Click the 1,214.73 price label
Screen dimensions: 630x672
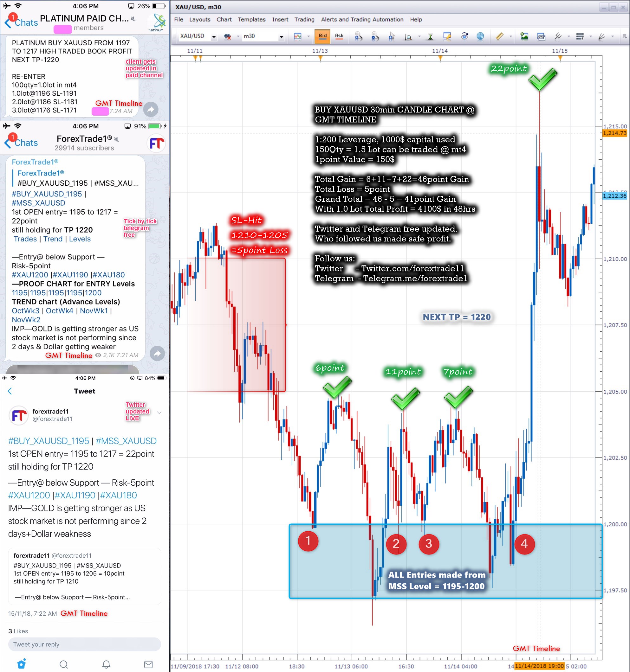point(615,133)
